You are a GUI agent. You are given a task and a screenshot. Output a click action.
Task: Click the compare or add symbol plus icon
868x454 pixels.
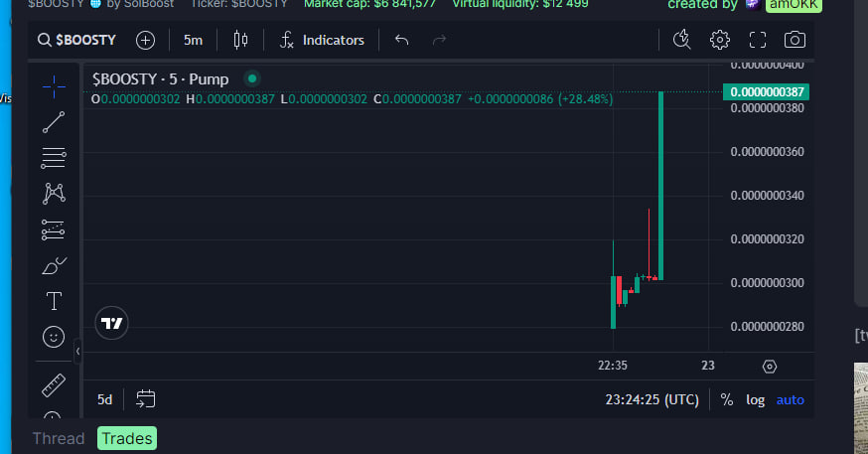click(146, 40)
